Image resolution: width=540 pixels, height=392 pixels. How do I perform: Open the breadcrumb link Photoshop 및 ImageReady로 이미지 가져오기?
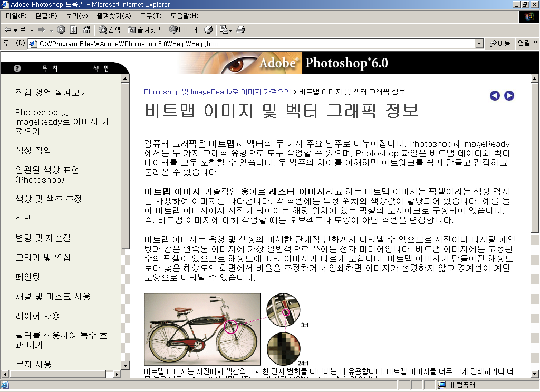click(x=217, y=92)
